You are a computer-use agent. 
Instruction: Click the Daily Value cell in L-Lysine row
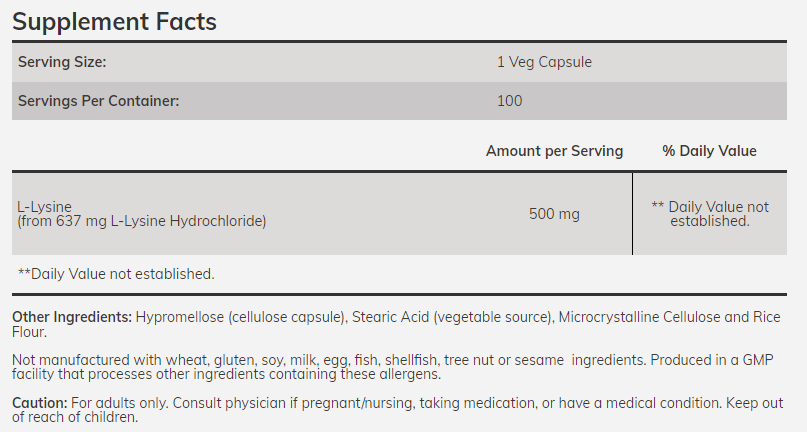pyautogui.click(x=710, y=214)
